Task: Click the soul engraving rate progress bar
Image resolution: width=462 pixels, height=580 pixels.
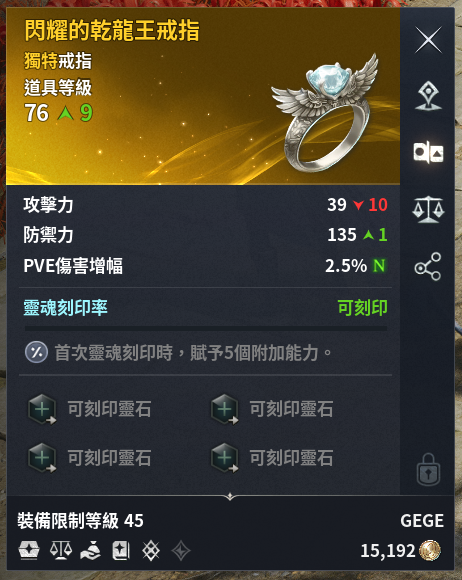Action: pos(206,328)
